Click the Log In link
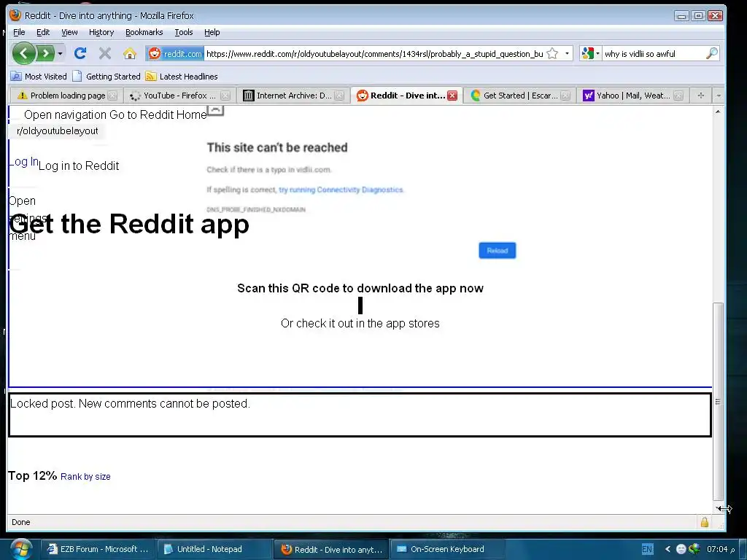Image resolution: width=747 pixels, height=560 pixels. [x=23, y=162]
